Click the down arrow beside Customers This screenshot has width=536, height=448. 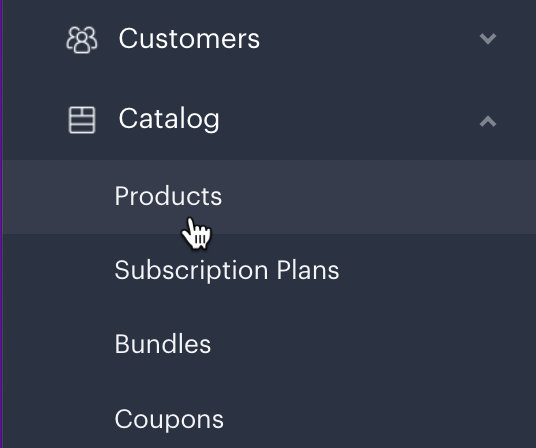[x=488, y=38]
